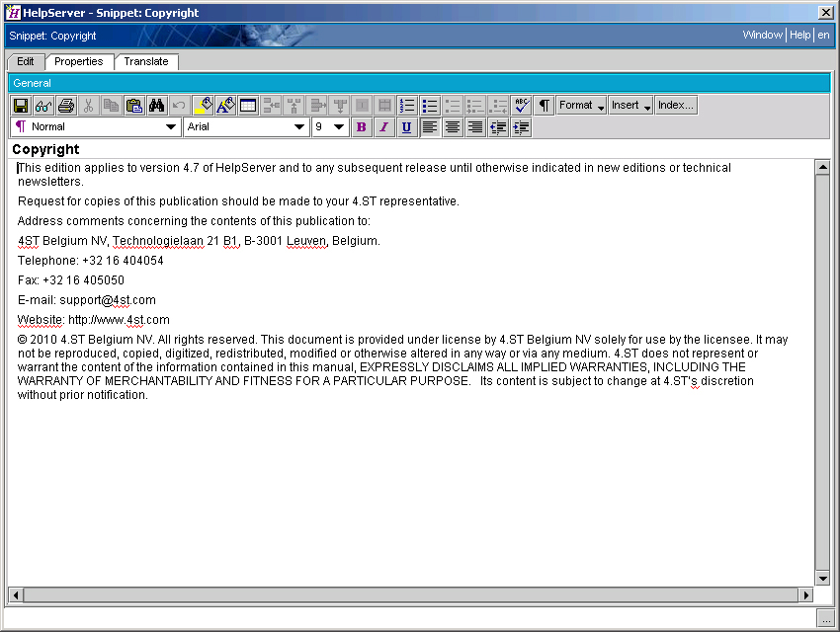Click the insert column table icon
This screenshot has width=840, height=632.
pos(294,106)
